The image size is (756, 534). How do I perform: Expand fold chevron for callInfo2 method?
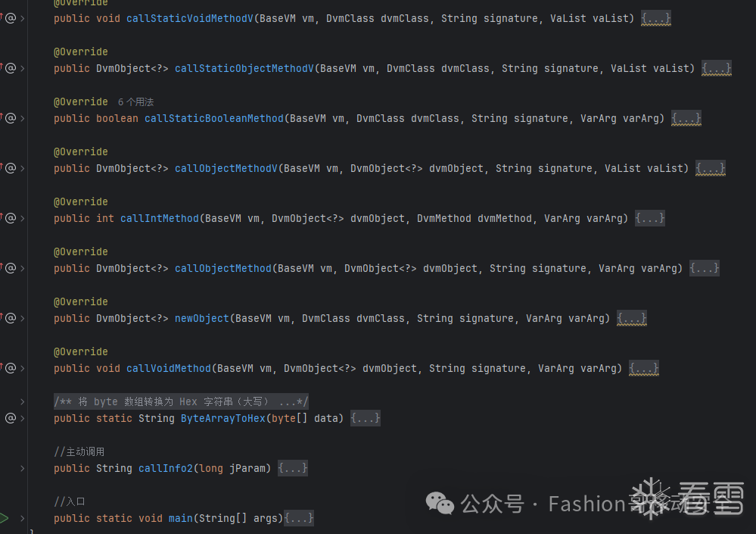(x=22, y=468)
